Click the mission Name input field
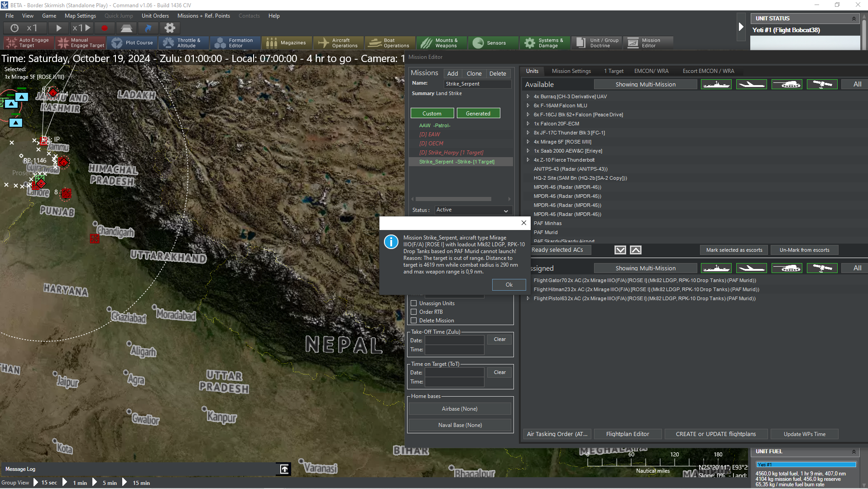Screen dimensions: 868x489 pos(477,84)
